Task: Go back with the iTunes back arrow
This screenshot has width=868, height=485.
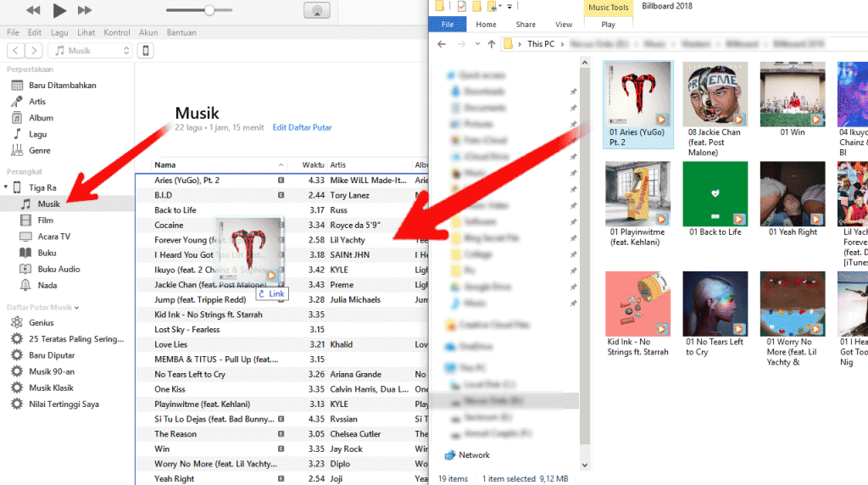Action: [x=15, y=50]
